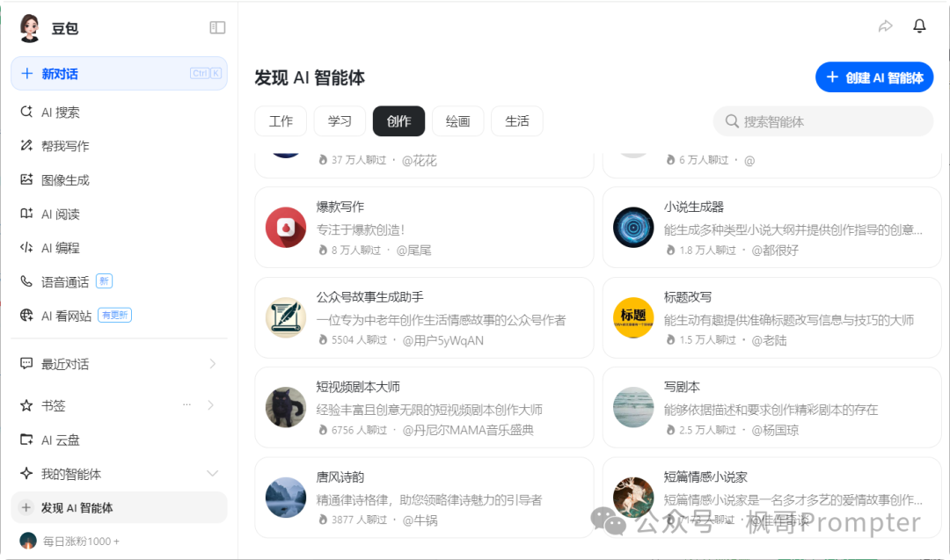This screenshot has width=950, height=560.
Task: Click the 爆款写作 red avatar
Action: pos(285,228)
